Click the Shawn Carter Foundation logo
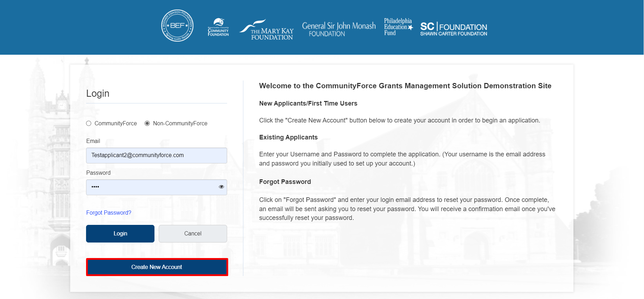This screenshot has height=299, width=644. tap(453, 29)
